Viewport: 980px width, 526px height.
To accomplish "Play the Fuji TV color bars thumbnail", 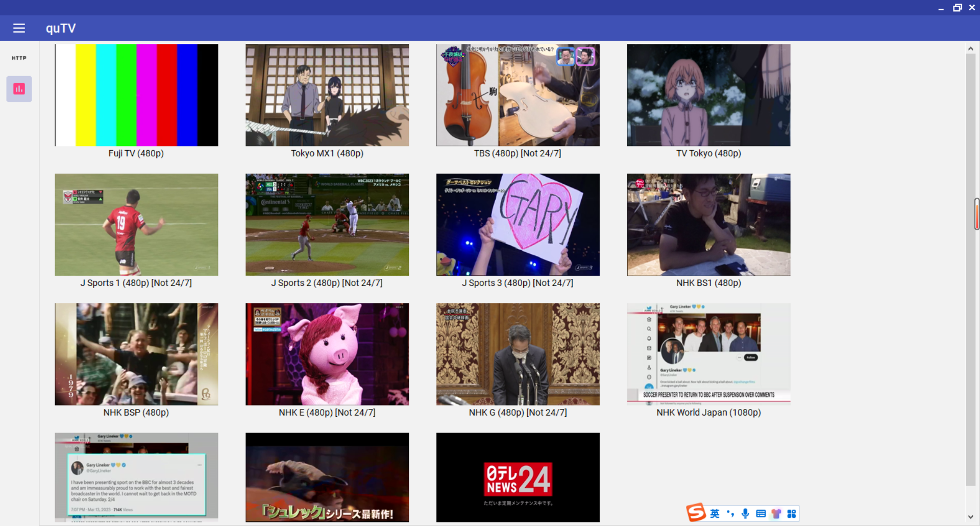I will click(136, 95).
